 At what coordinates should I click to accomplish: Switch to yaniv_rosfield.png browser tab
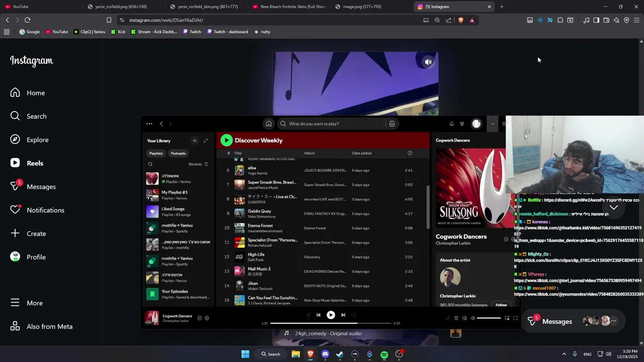pyautogui.click(x=121, y=7)
